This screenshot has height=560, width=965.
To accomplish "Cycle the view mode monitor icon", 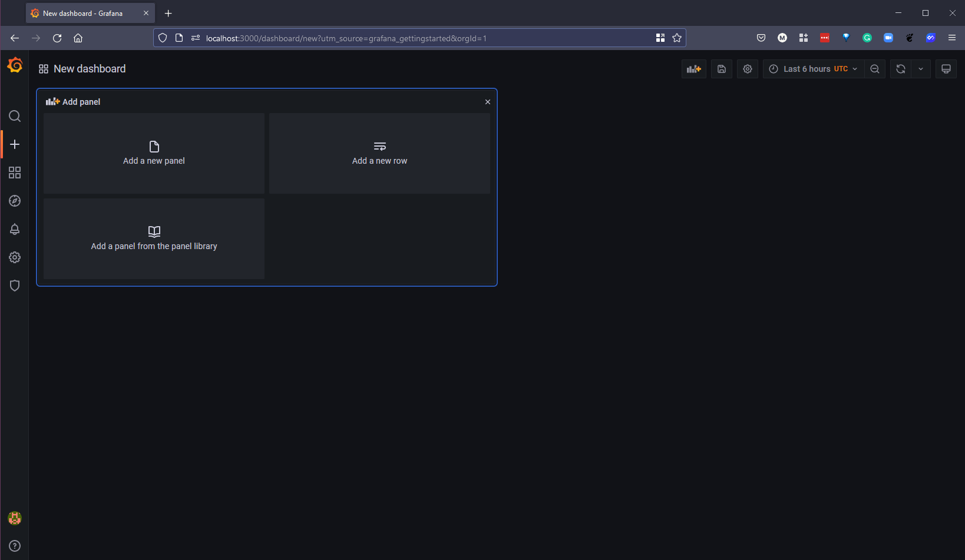I will click(946, 69).
